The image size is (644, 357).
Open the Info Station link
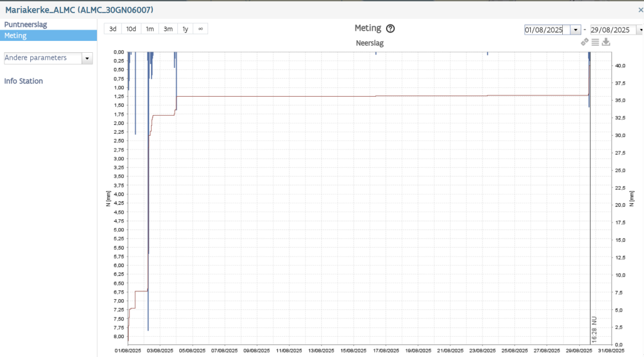click(23, 81)
